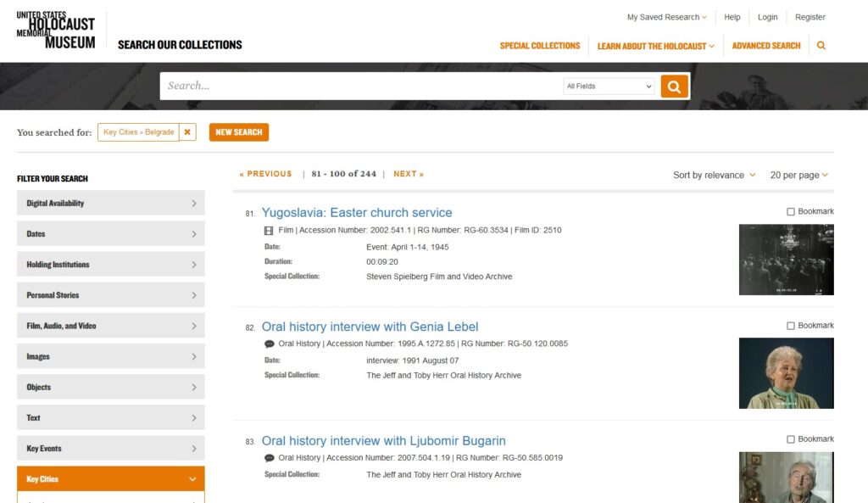
Task: Click speech bubble icon for Ljubomir Bugarin
Action: point(269,458)
